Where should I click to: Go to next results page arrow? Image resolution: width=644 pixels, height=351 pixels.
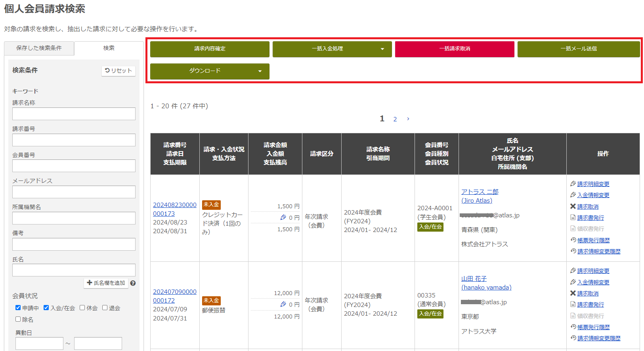point(408,119)
